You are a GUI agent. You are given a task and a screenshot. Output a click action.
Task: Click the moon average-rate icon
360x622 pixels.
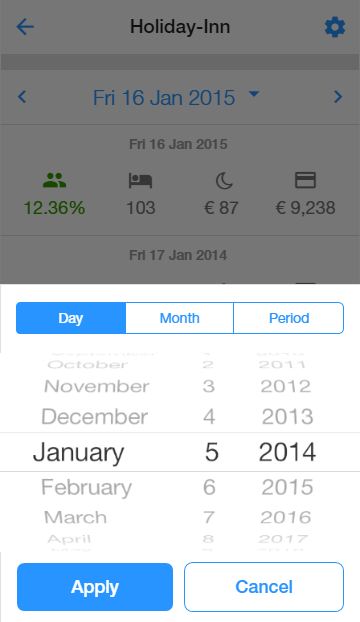(224, 181)
